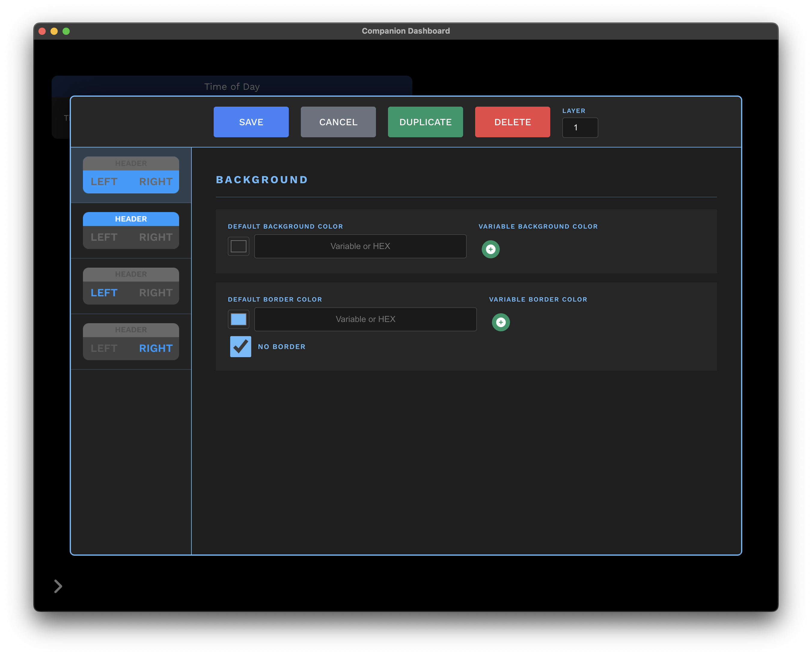Click the Time of Day widget title
The image size is (812, 656).
[232, 87]
